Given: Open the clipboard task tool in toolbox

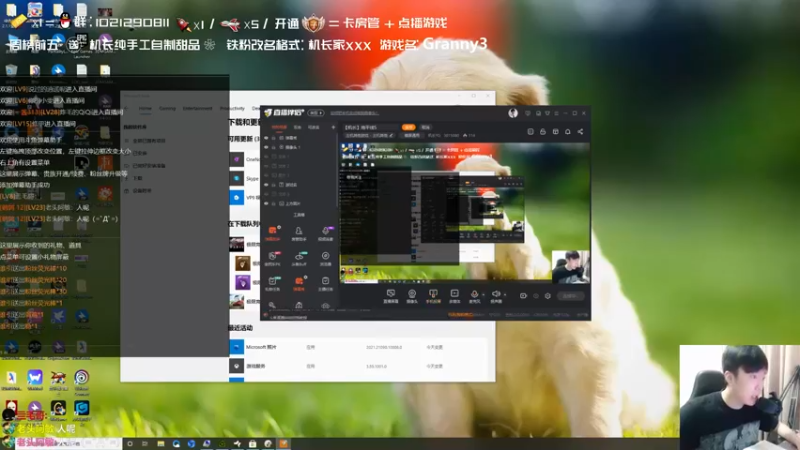Looking at the screenshot, I should 326,283.
